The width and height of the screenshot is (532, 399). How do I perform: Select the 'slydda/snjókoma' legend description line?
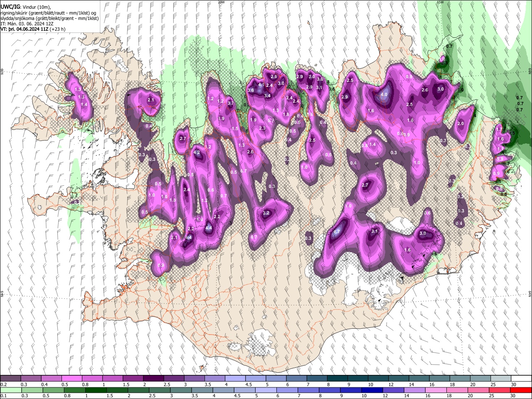50,18
